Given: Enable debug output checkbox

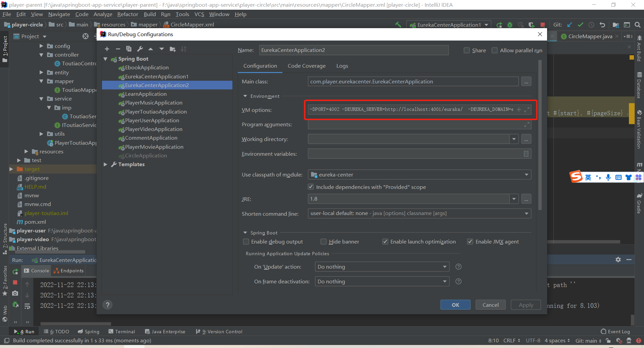Looking at the screenshot, I should (246, 241).
